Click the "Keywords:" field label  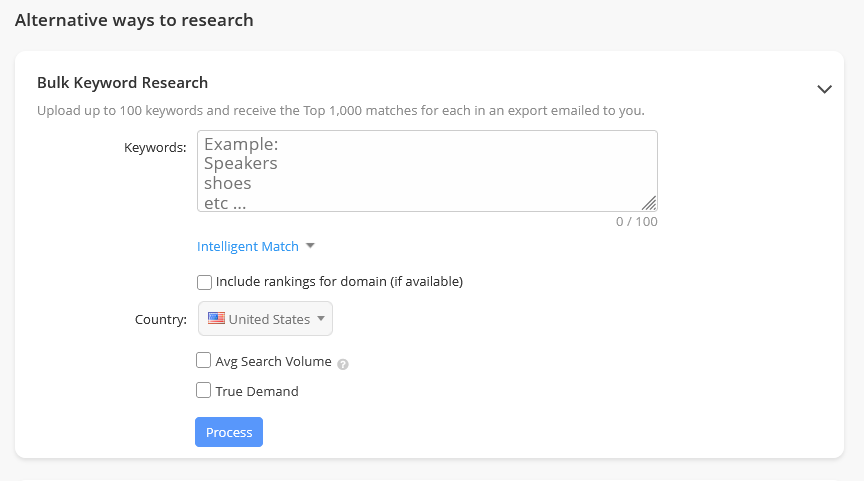[x=155, y=148]
